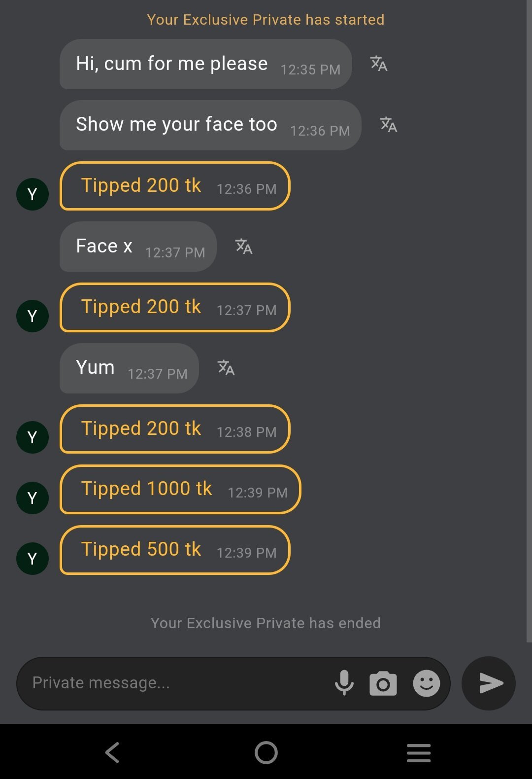532x779 pixels.
Task: Tap the Y avatar beside the 12:36 PM tip
Action: [x=33, y=194]
